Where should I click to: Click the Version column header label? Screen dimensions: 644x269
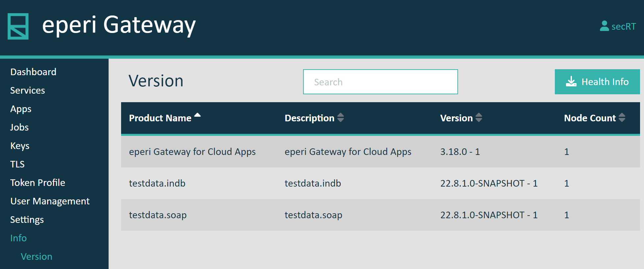coord(456,118)
